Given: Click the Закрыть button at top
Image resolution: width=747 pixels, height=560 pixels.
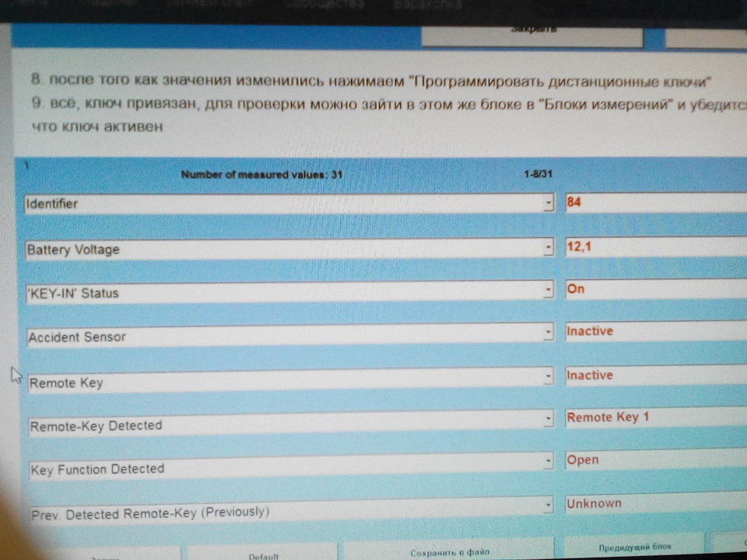Looking at the screenshot, I should pos(532,35).
